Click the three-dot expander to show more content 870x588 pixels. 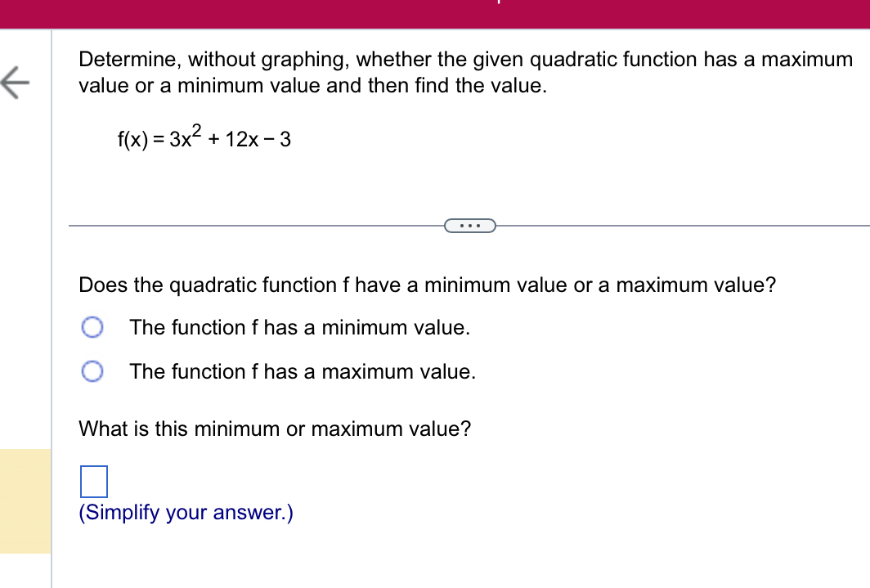[470, 225]
